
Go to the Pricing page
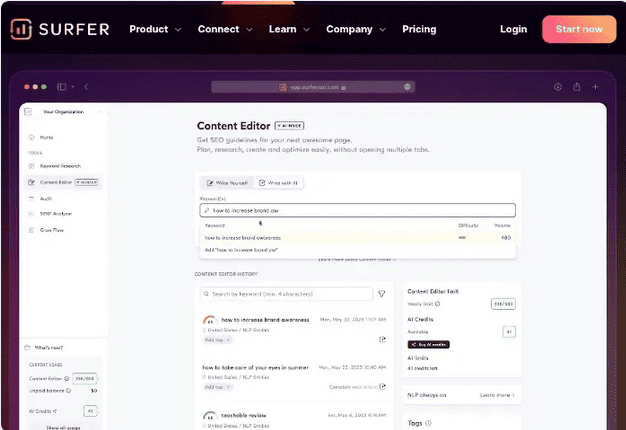pos(419,29)
